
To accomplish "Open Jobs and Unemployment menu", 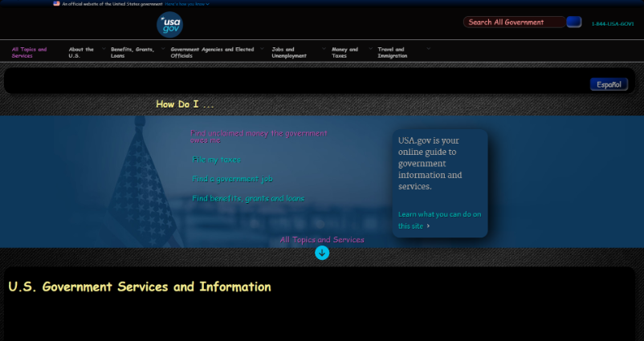I will (x=289, y=52).
